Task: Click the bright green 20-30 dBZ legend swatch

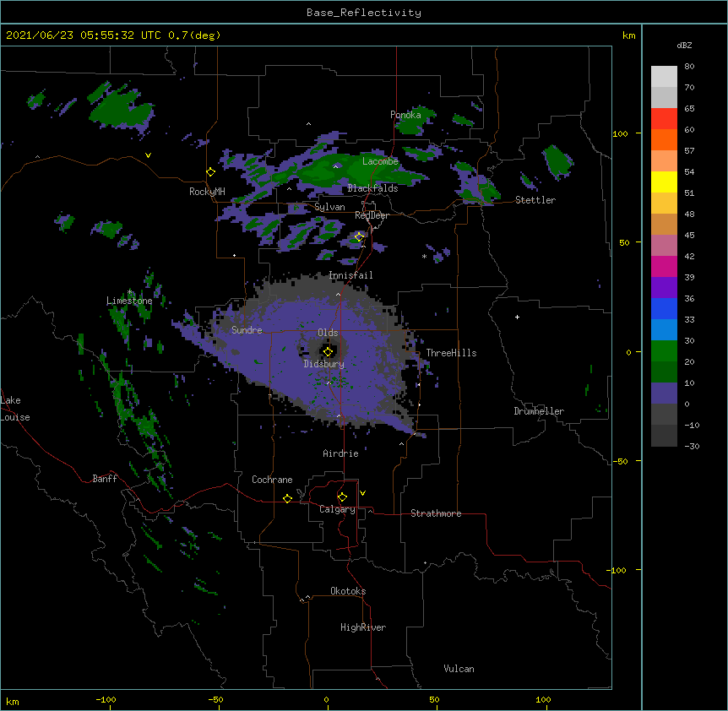Action: 664,351
